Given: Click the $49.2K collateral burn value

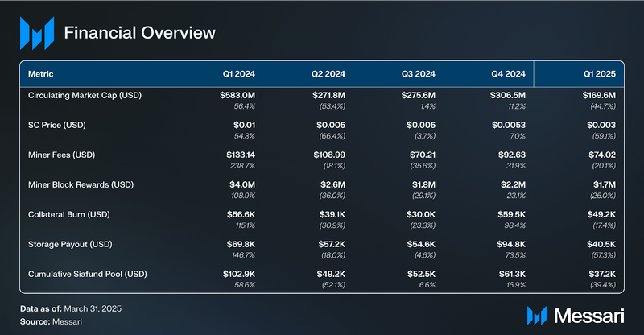Looking at the screenshot, I should coord(601,214).
